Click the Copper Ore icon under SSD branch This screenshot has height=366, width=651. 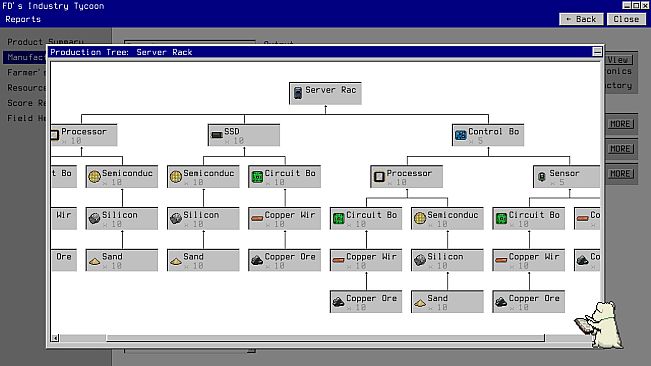point(257,260)
